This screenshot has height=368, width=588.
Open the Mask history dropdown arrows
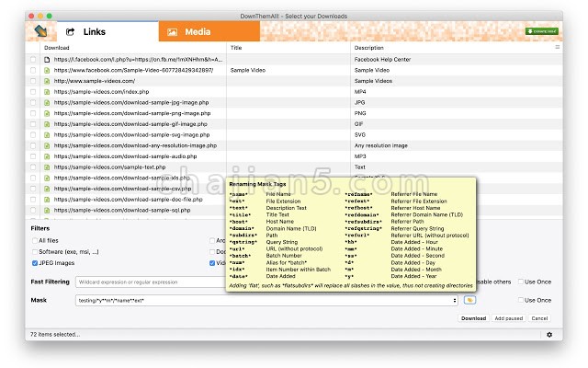[x=455, y=300]
